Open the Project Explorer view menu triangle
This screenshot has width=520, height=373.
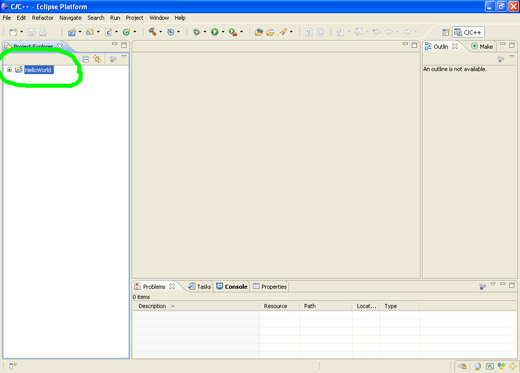pos(124,57)
